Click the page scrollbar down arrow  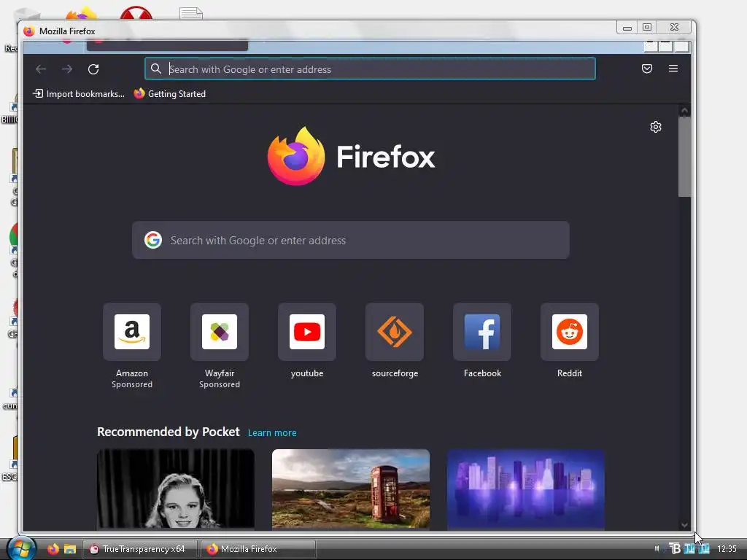tap(684, 525)
